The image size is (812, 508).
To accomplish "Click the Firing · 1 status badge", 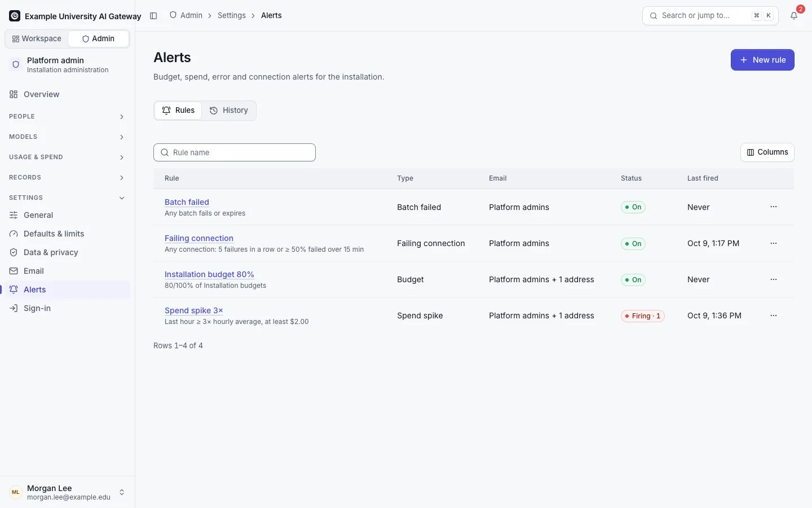I will coord(643,316).
